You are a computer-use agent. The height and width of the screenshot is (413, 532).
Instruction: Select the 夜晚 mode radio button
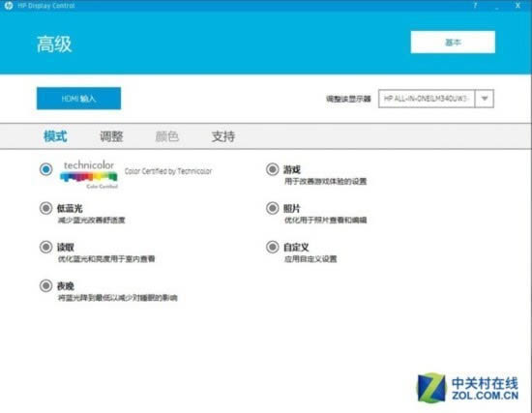click(x=45, y=285)
